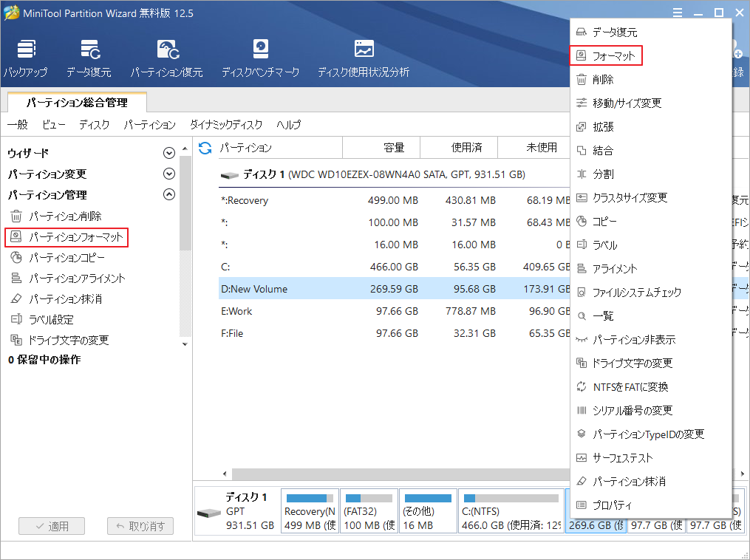The width and height of the screenshot is (750, 560).
Task: Open the hamburger menu in title bar
Action: tap(678, 13)
